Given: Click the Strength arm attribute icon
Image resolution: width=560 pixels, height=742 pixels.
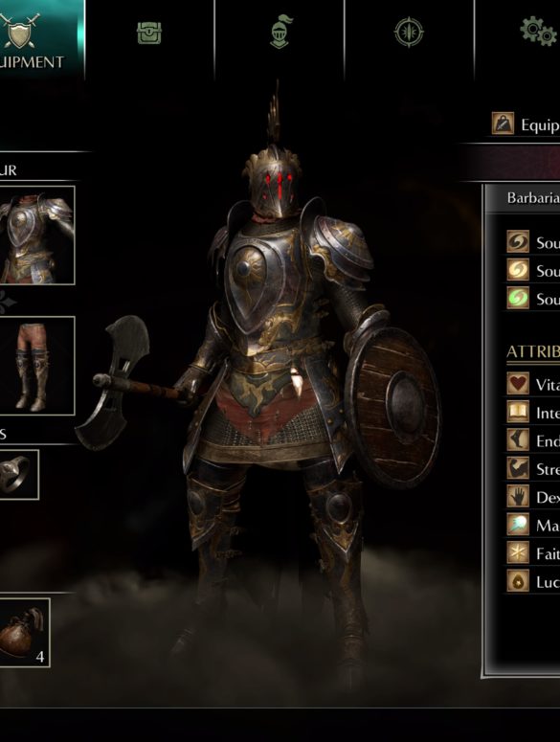Looking at the screenshot, I should click(518, 468).
